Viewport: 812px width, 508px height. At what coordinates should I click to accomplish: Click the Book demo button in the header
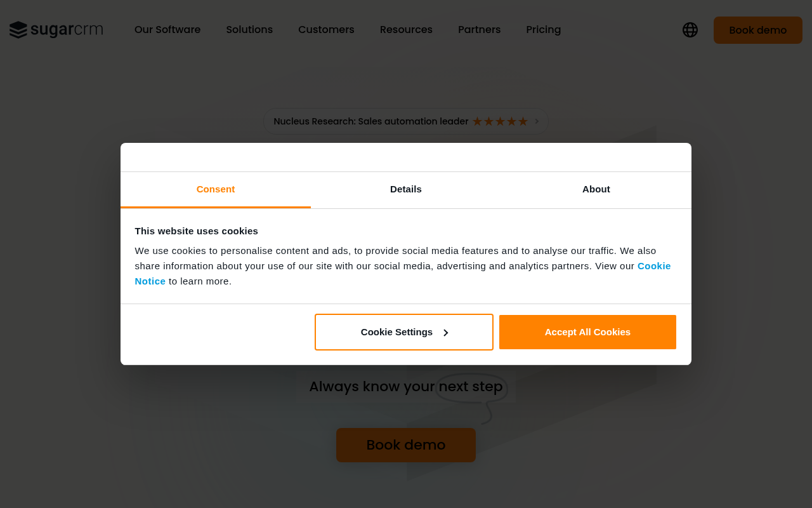[757, 30]
